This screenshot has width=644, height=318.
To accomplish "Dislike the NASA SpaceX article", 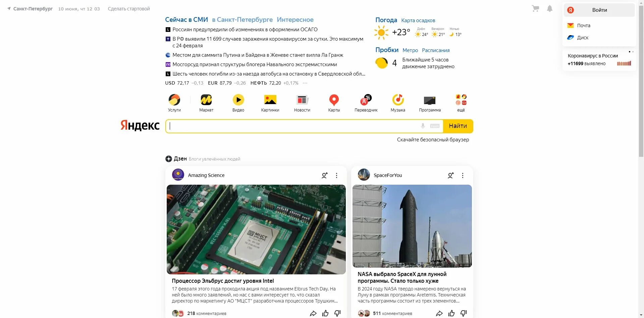I will click(x=464, y=313).
